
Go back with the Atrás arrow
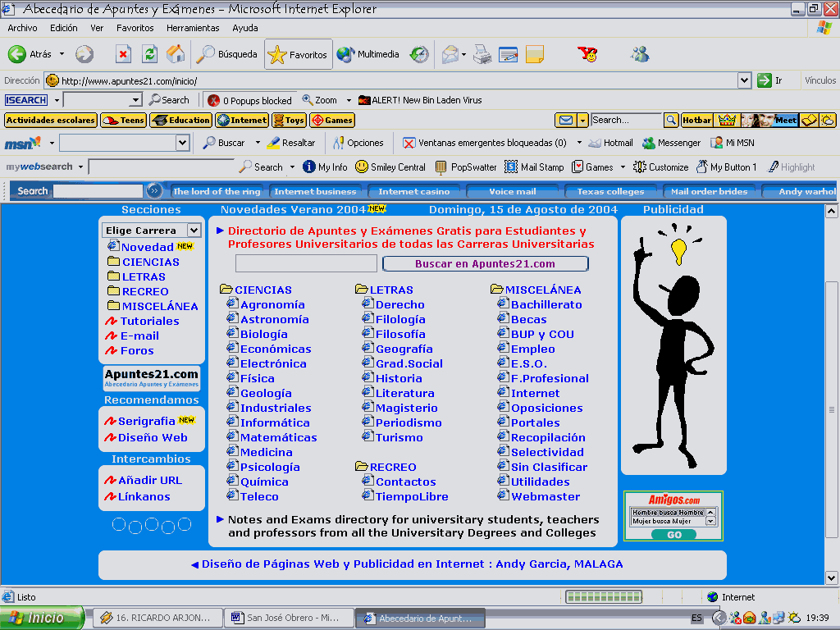tap(30, 54)
